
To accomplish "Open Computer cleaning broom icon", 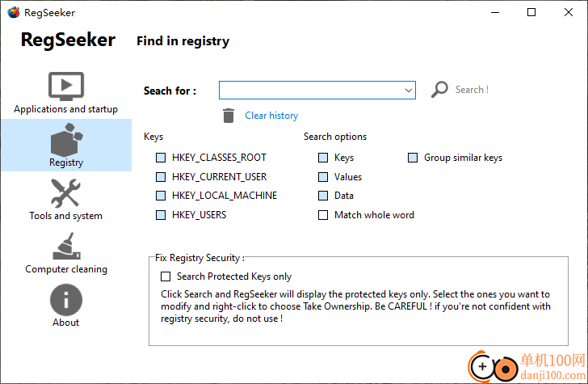I will click(66, 246).
